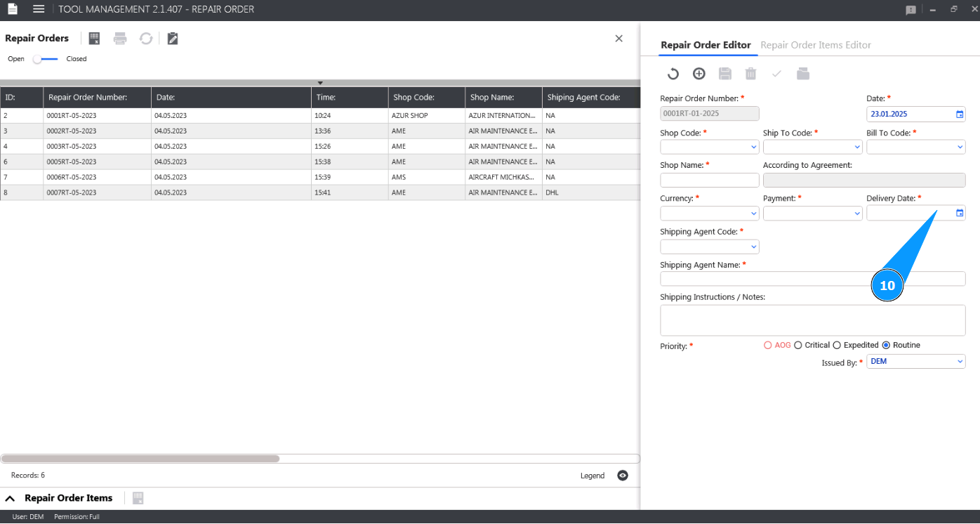Sort by Shop Code column header
The image size is (980, 524).
coord(427,98)
